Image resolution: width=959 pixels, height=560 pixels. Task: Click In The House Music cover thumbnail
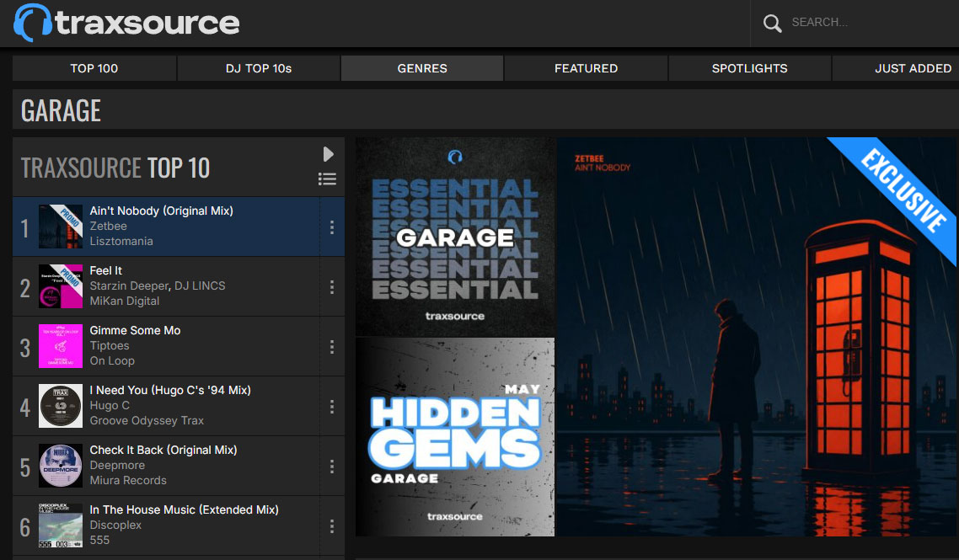(x=61, y=525)
